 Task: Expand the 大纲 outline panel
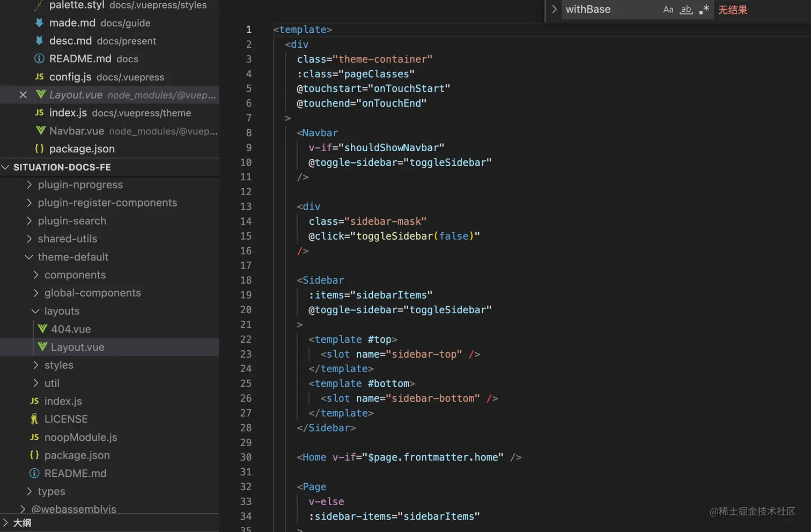tap(5, 523)
